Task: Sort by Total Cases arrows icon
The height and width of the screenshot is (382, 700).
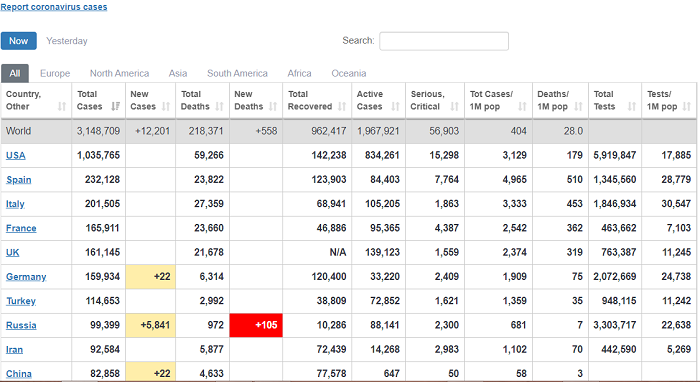Action: [116, 106]
